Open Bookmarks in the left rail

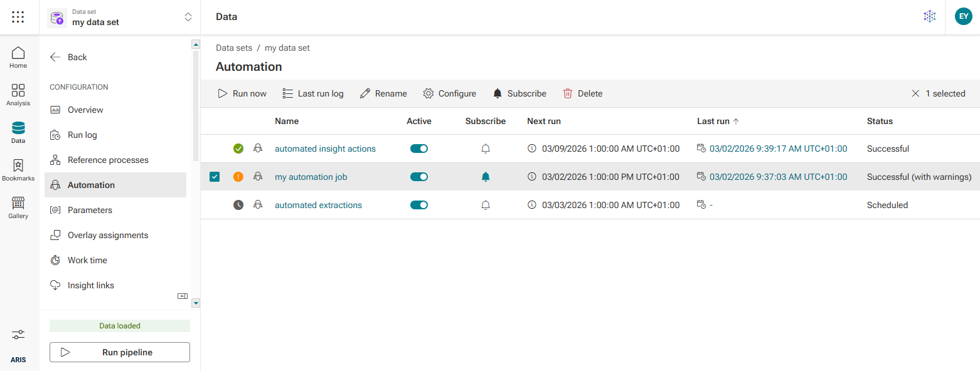[x=18, y=170]
